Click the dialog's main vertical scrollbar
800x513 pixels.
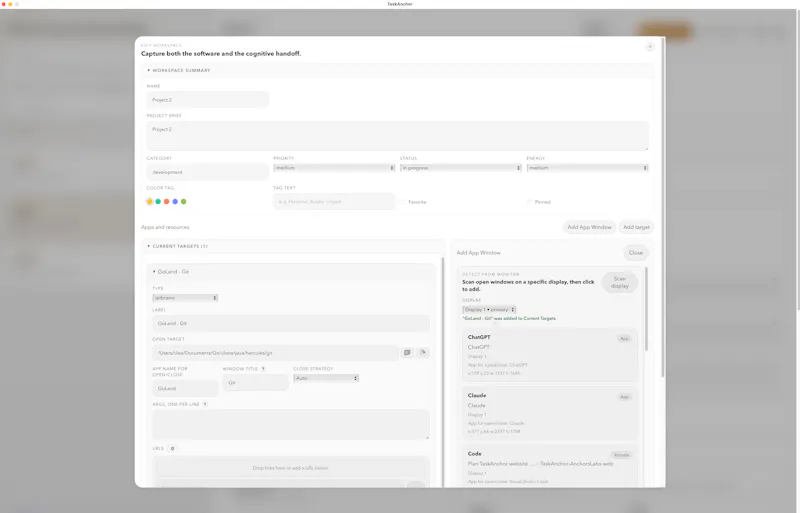(x=663, y=208)
